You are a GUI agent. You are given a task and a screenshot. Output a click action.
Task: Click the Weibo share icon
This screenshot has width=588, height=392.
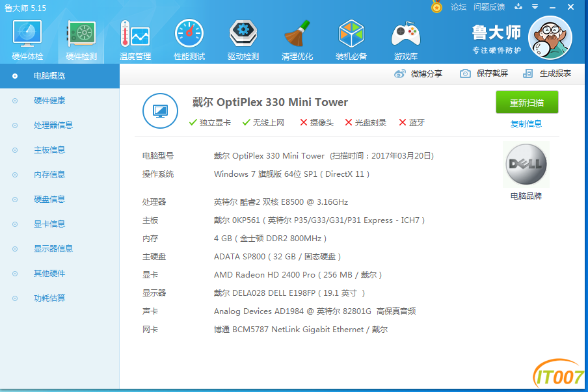(400, 73)
